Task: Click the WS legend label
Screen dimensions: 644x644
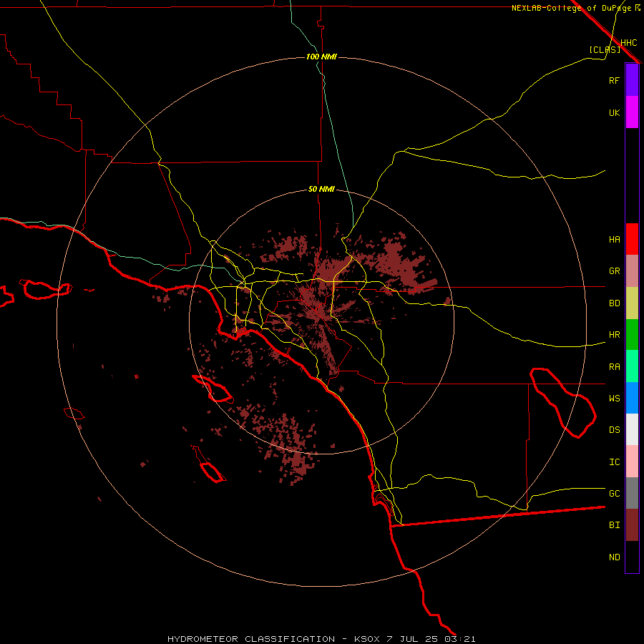Action: 614,399
